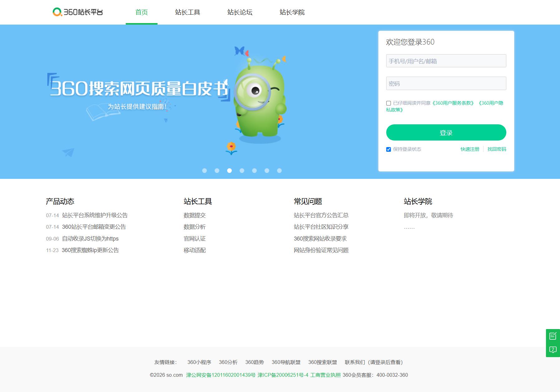Click the 常见问题 section heading
The image size is (560, 392).
[x=308, y=201]
